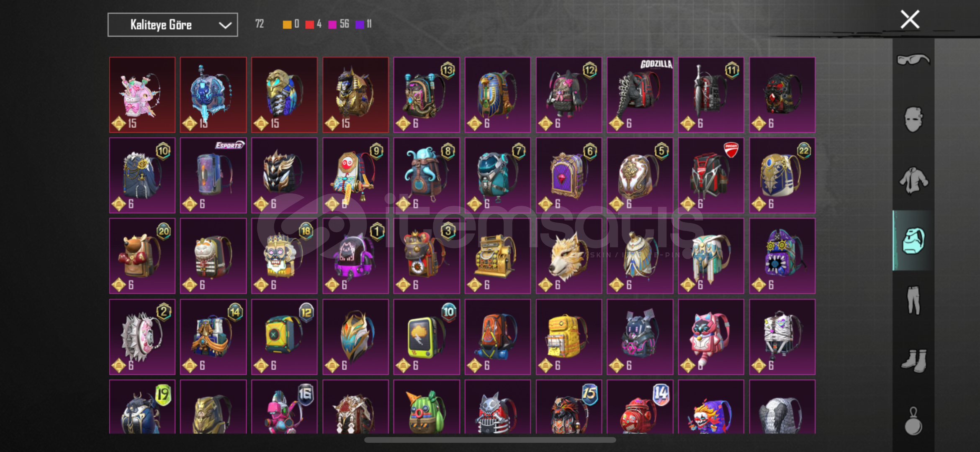Select the face mask category icon
980x452 pixels.
click(x=913, y=119)
